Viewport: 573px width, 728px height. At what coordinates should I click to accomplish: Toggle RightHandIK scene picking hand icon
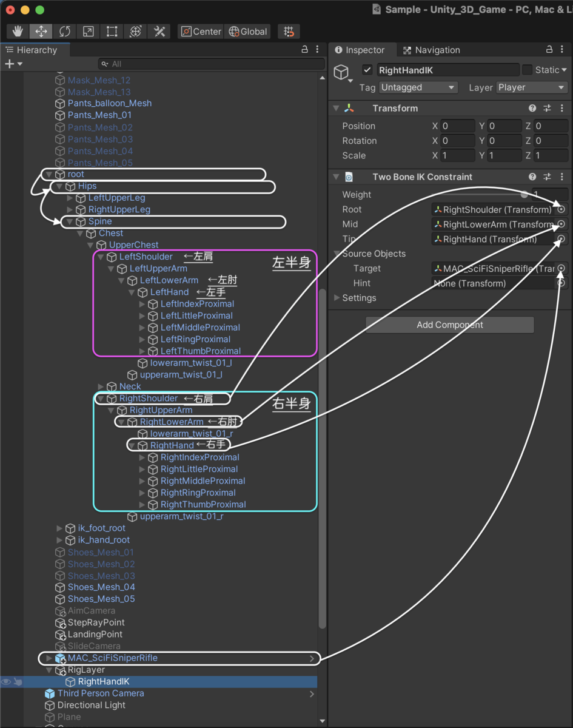(18, 682)
